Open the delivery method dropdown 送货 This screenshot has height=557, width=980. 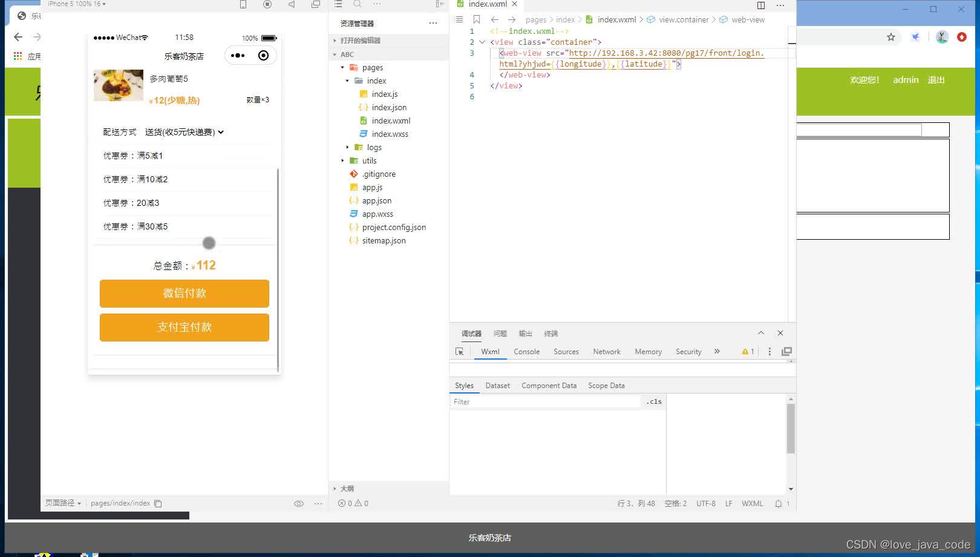tap(185, 132)
